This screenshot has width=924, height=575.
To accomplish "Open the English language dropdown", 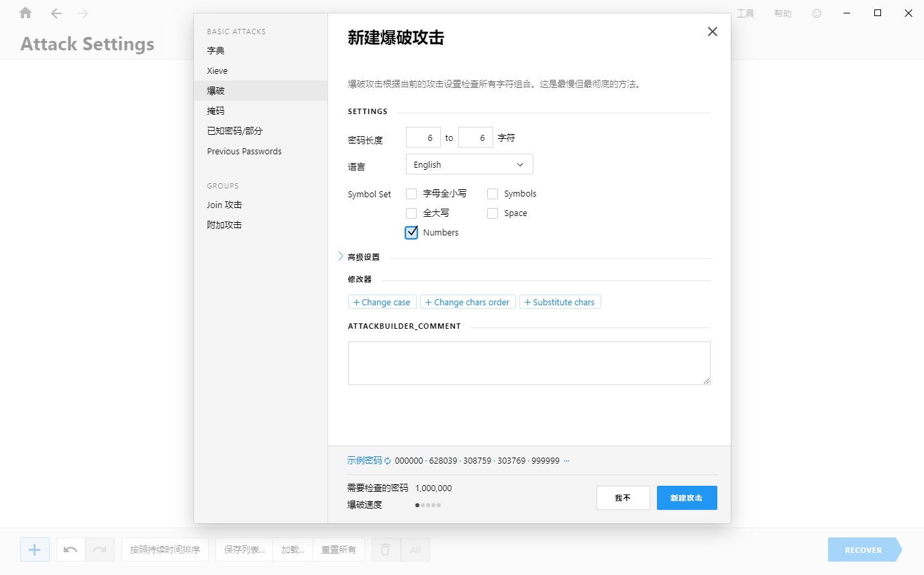I will (470, 164).
